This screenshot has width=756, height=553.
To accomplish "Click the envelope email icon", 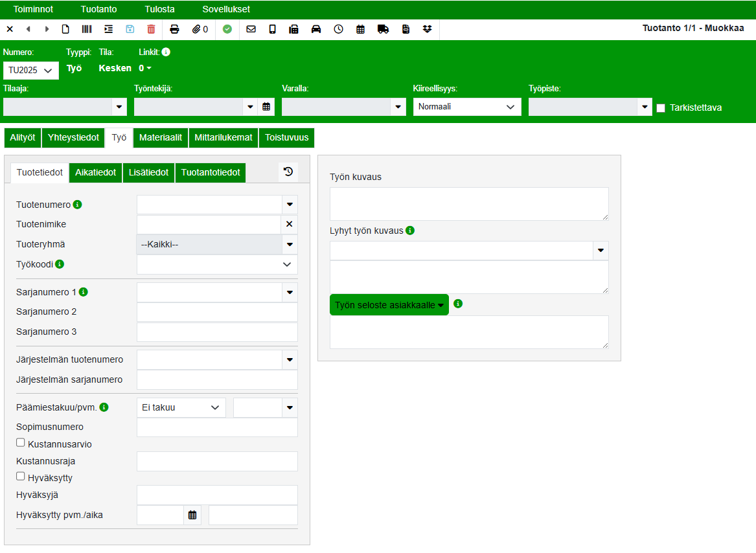I will click(x=251, y=29).
